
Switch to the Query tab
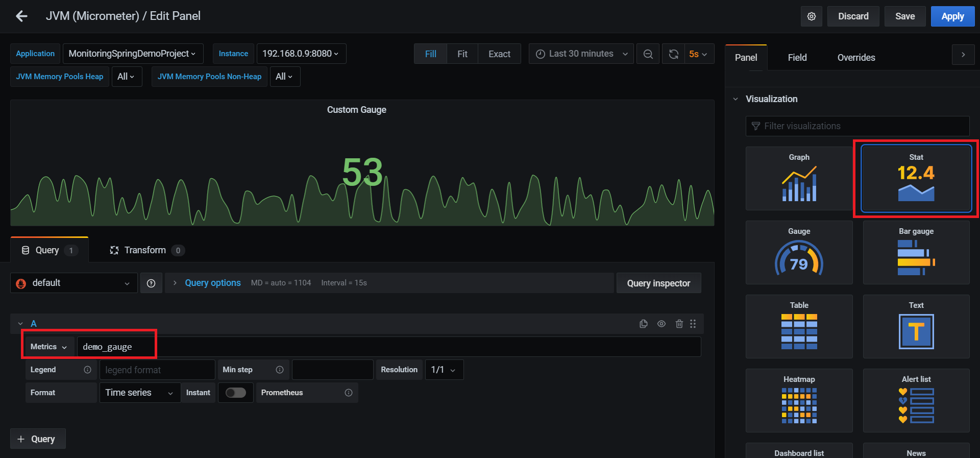(50, 250)
